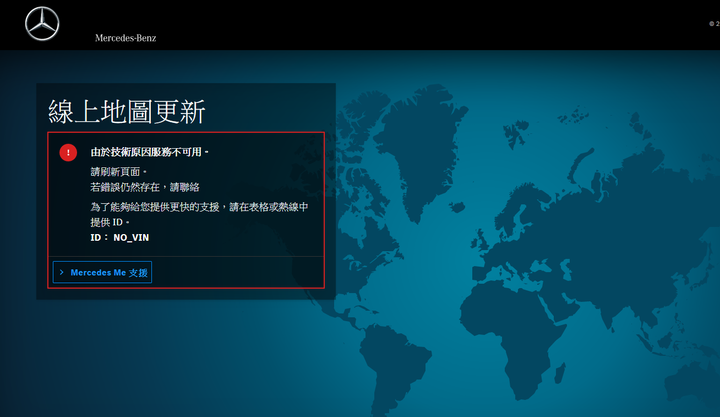Image resolution: width=720 pixels, height=417 pixels.
Task: Click the 請刷新頁面 message line
Action: 118,172
